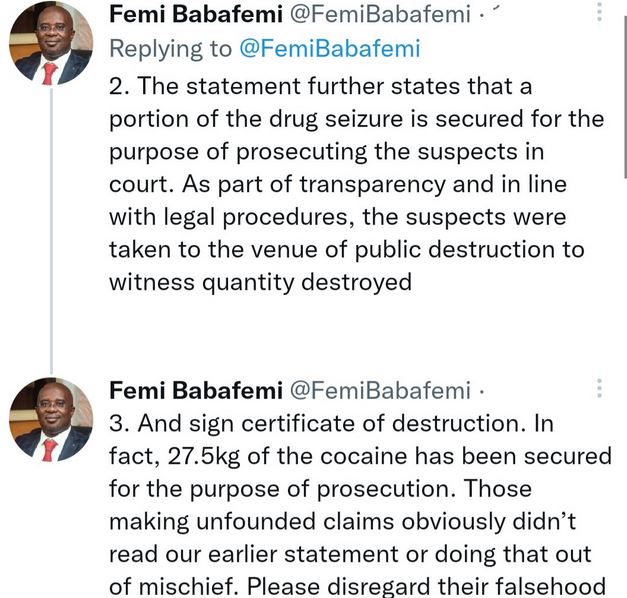Viewport: 627px width, 598px height.
Task: Open the three-dot menu on tweet 3
Action: [599, 388]
